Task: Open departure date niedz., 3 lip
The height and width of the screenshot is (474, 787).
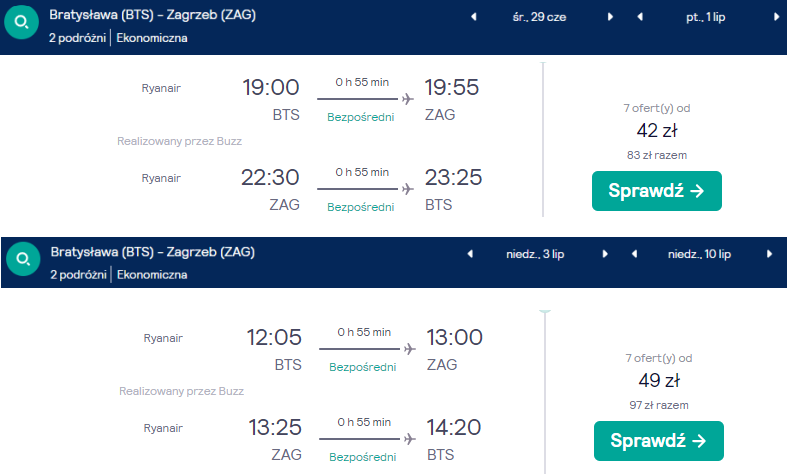Action: [x=535, y=254]
